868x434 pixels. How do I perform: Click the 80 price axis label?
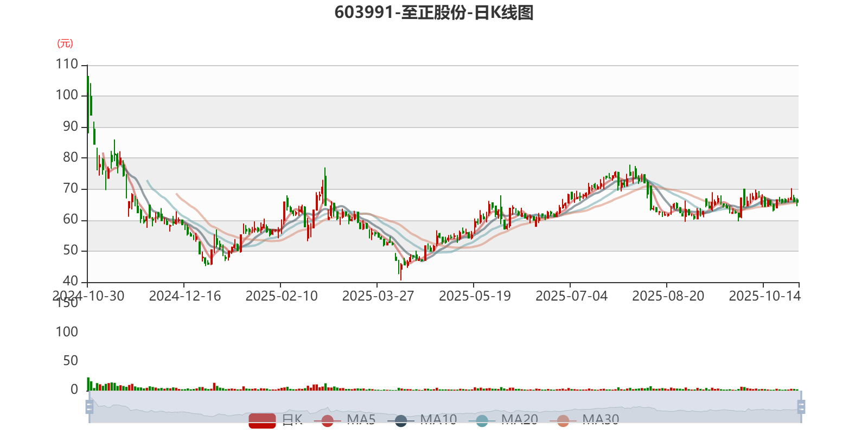pos(71,157)
